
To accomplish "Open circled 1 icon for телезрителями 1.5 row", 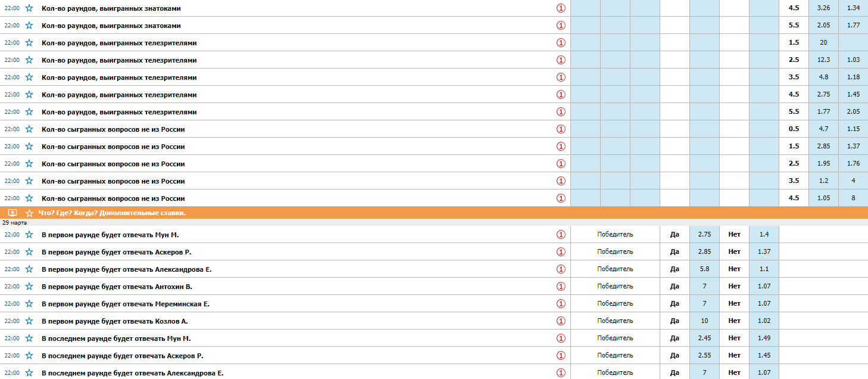I will tap(560, 43).
